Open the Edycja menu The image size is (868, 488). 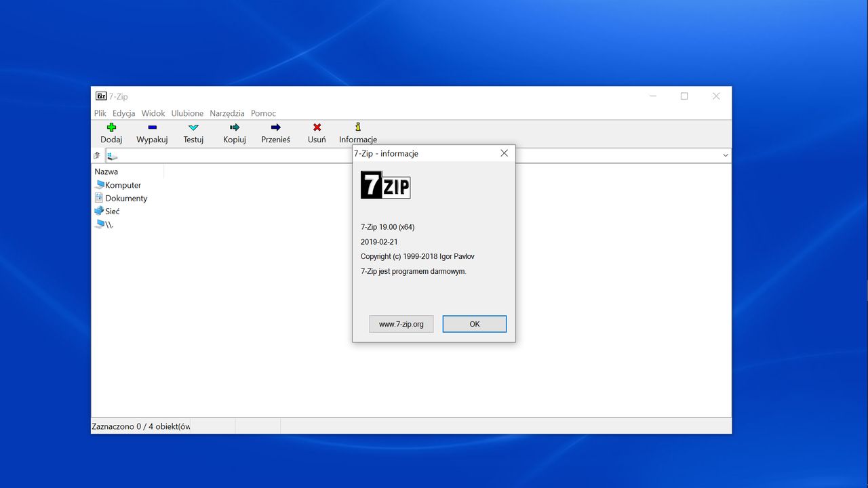click(124, 113)
